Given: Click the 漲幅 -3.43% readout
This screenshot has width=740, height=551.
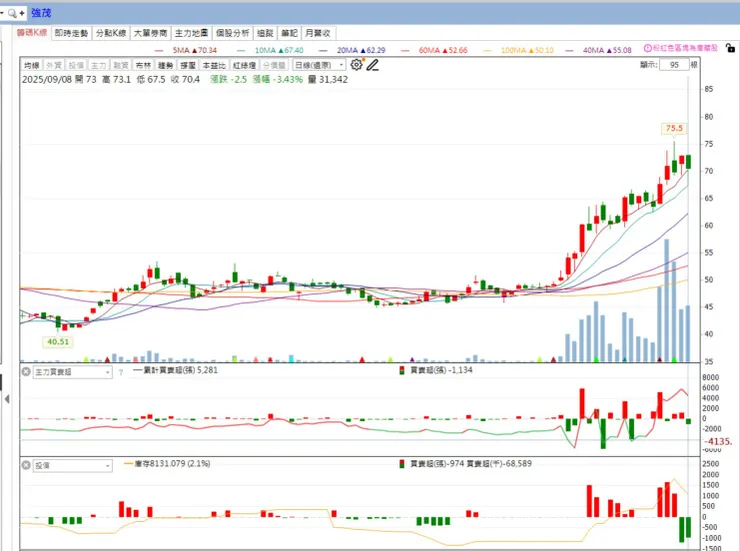Looking at the screenshot, I should 277,79.
